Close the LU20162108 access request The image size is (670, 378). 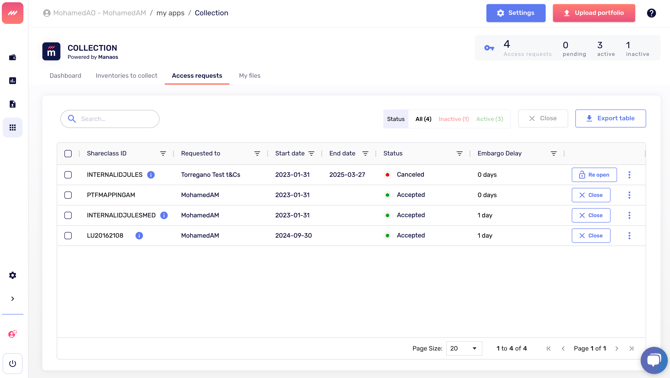click(x=591, y=235)
